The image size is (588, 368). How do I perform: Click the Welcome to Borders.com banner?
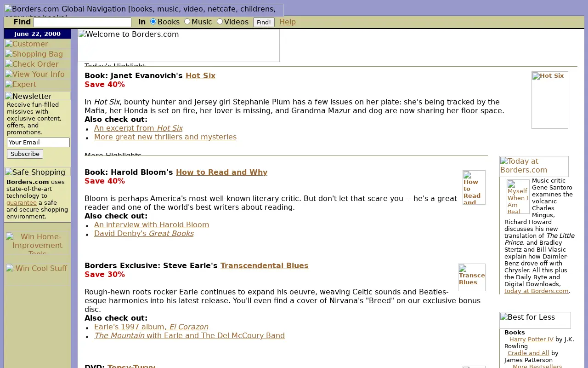click(179, 46)
